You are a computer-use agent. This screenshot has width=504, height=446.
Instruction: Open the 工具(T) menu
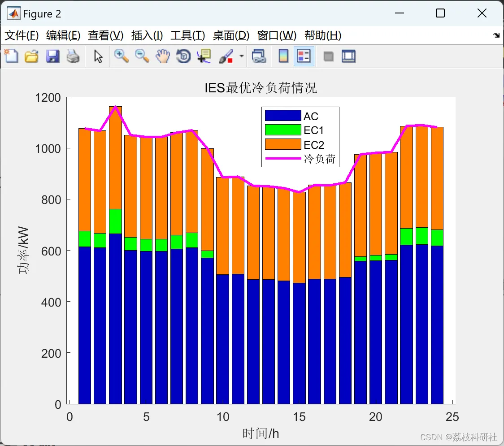pos(188,35)
